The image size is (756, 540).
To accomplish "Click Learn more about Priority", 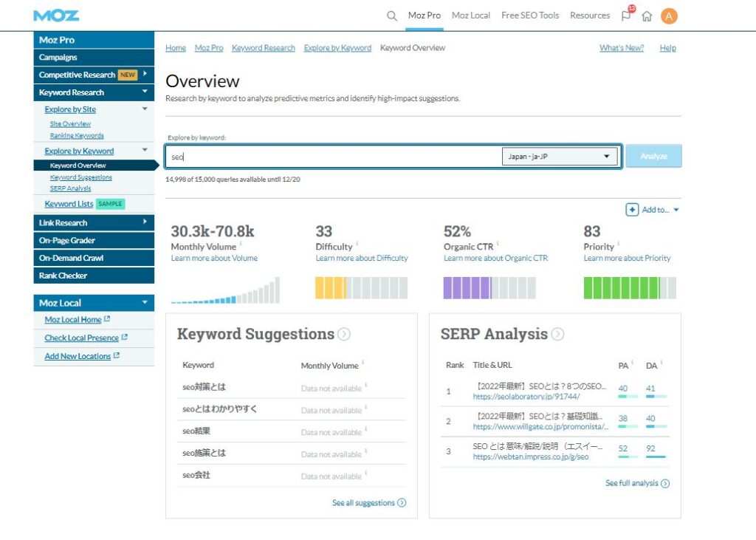I will (627, 258).
